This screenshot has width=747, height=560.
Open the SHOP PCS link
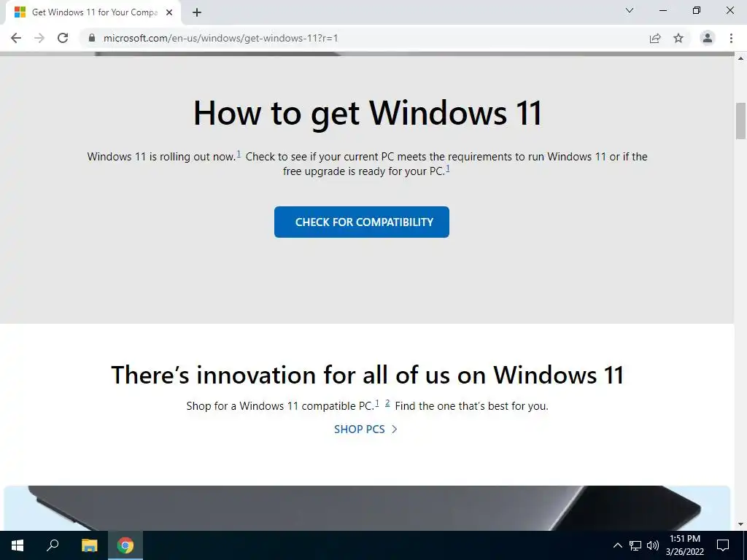click(x=365, y=429)
